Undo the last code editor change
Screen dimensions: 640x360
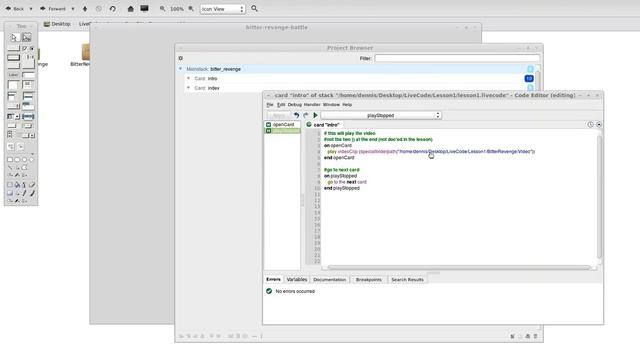coord(296,116)
